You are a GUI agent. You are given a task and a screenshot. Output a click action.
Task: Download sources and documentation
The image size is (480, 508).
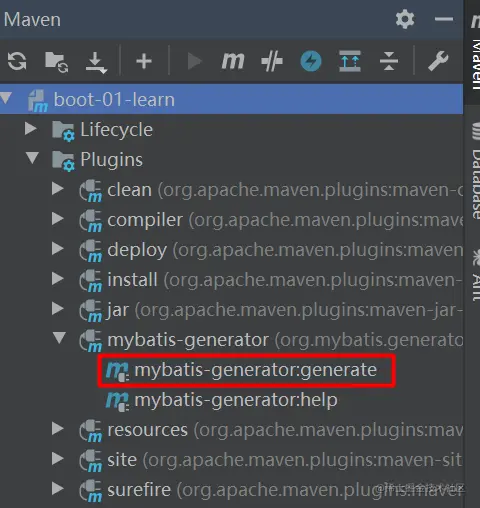(x=96, y=62)
